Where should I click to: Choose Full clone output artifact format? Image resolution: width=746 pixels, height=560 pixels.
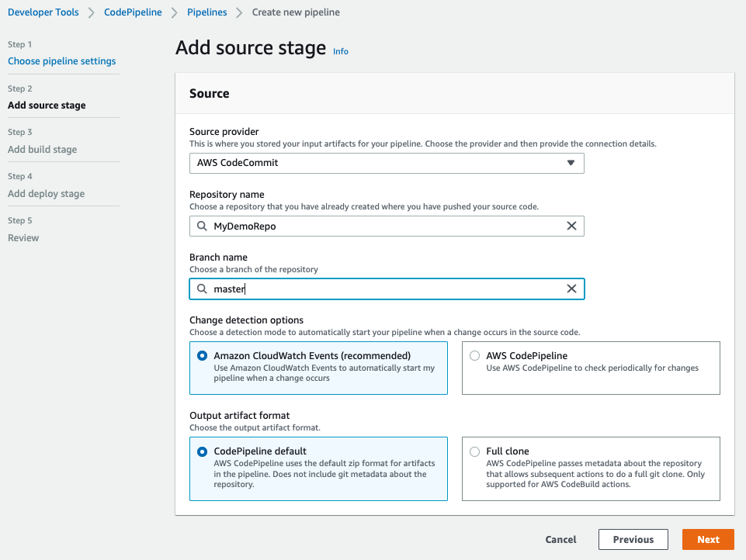click(x=475, y=451)
